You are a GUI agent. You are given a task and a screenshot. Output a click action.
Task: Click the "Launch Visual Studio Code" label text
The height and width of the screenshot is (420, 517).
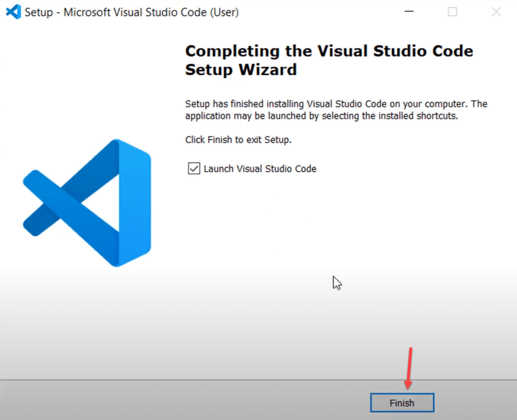(260, 169)
